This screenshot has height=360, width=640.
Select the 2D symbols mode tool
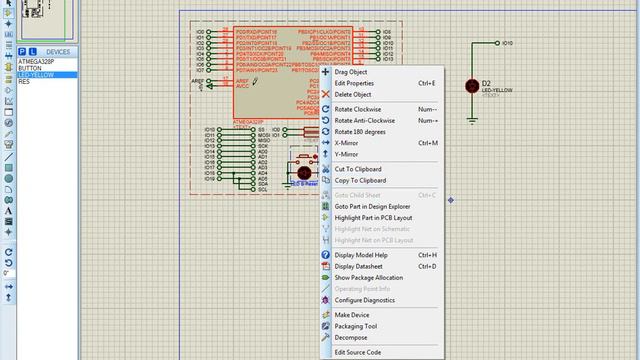8,222
